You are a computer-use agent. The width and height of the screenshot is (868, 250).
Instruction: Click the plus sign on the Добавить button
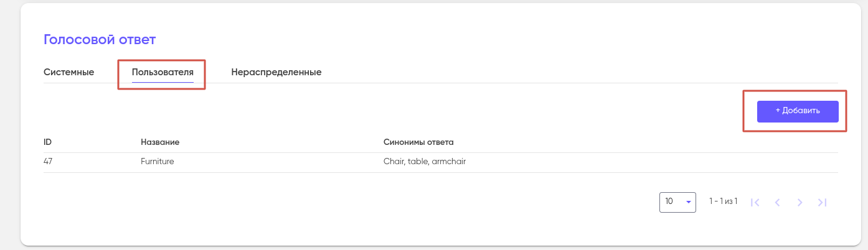click(x=778, y=111)
